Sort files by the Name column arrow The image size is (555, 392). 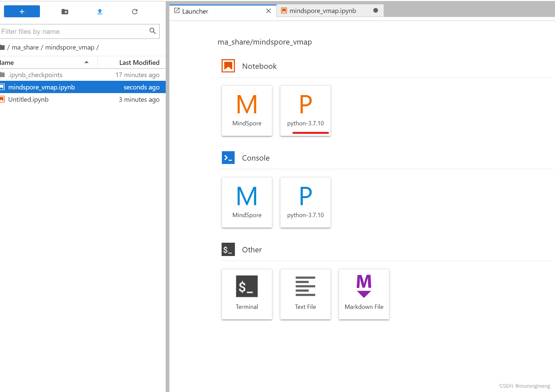point(87,62)
